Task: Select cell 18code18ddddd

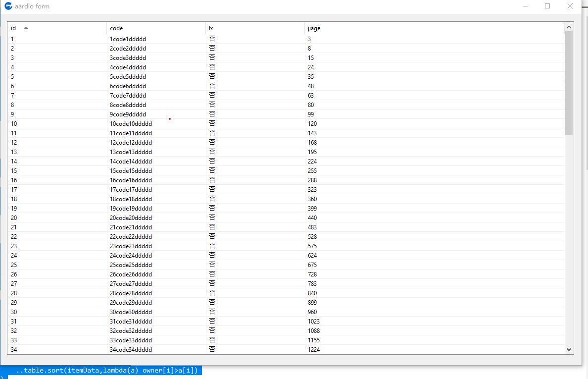Action: point(131,199)
